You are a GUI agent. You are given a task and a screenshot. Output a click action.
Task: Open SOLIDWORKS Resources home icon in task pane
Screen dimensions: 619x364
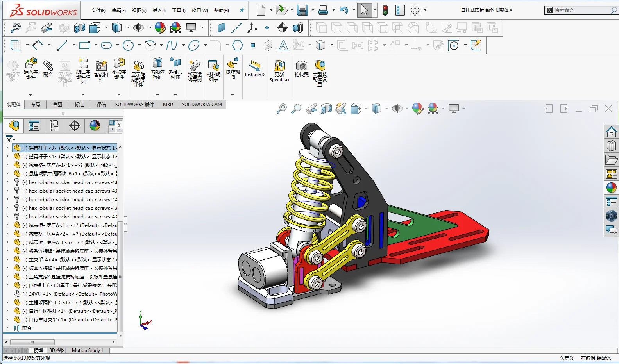point(612,132)
